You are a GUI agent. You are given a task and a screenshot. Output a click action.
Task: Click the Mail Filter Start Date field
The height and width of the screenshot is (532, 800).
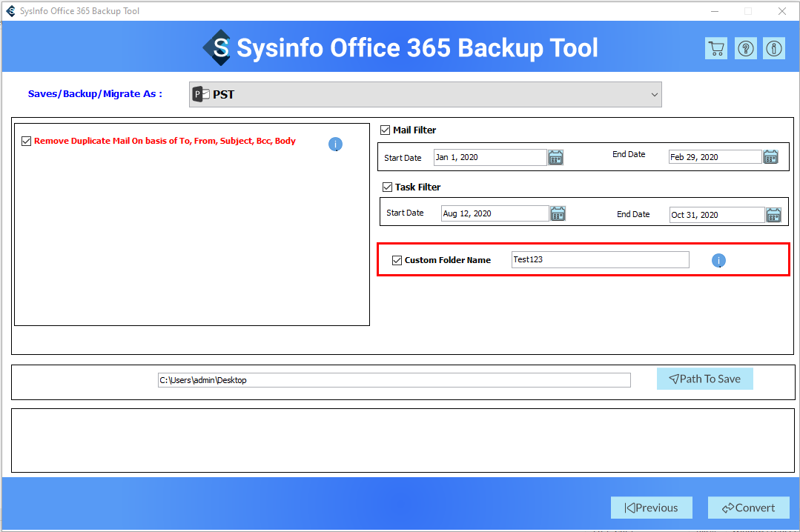coord(490,157)
